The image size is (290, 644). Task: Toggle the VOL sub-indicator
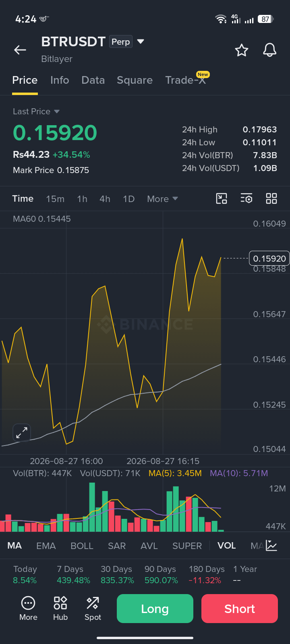(x=227, y=546)
